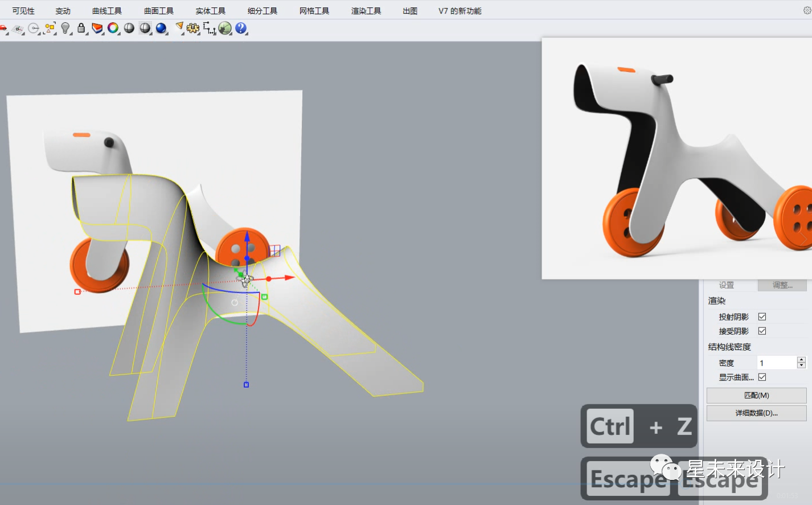Decrease 密度 value with down arrow

pos(801,366)
